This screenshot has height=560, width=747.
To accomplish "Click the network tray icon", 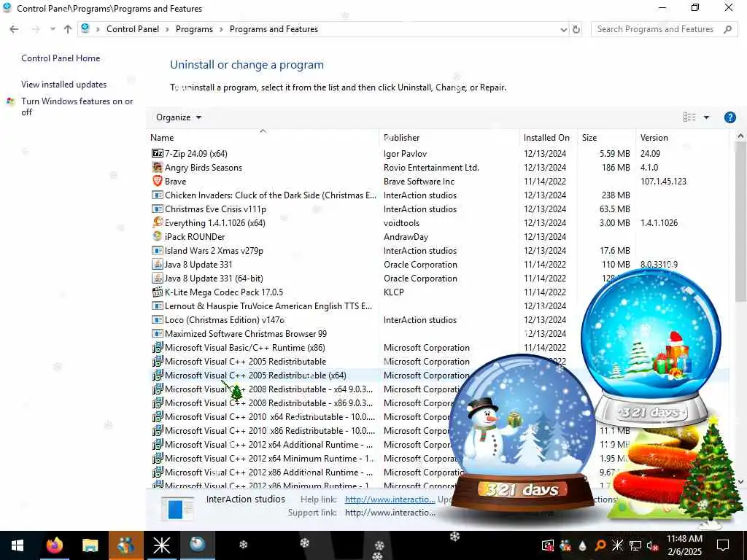I will point(635,545).
